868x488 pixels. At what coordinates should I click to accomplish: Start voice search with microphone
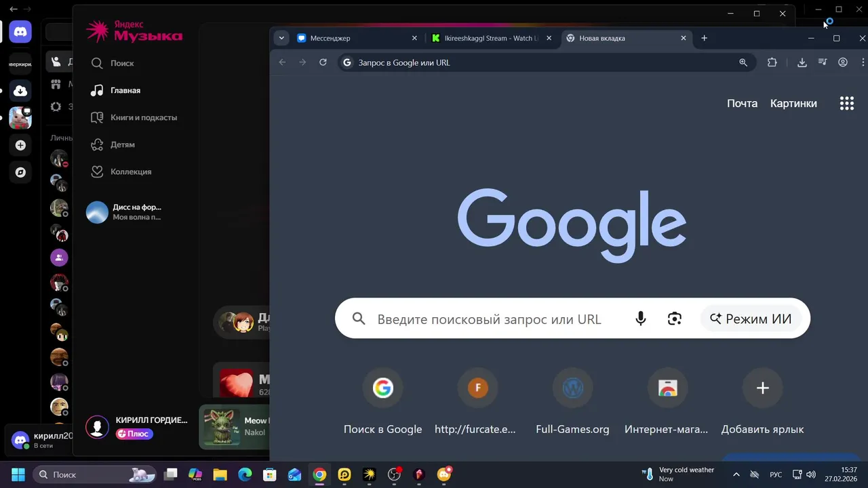[640, 319]
